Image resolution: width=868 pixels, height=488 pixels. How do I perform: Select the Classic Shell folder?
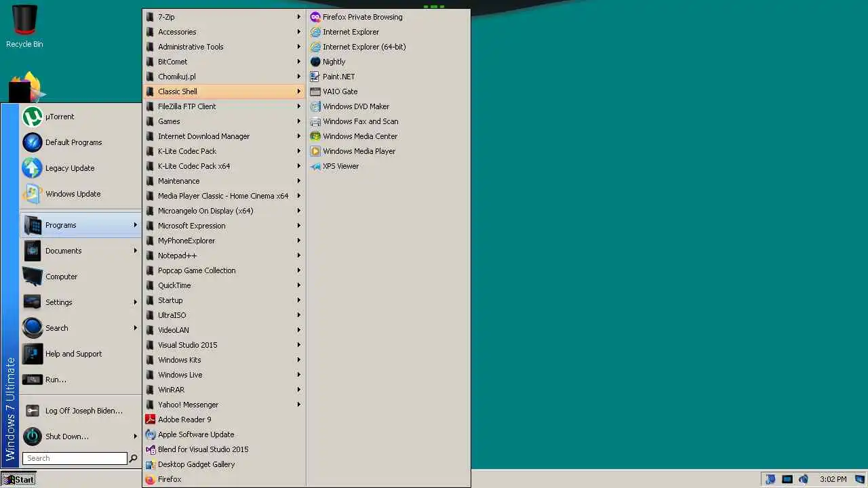[x=224, y=91]
